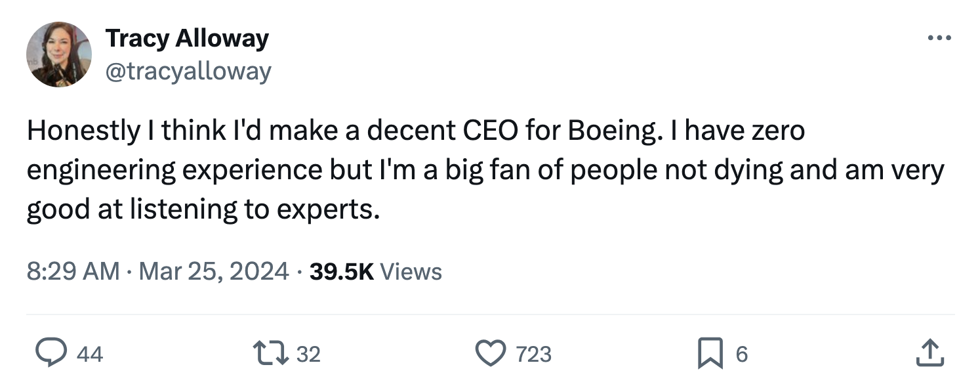Click the 44 replies count
980x390 pixels.
[90, 355]
